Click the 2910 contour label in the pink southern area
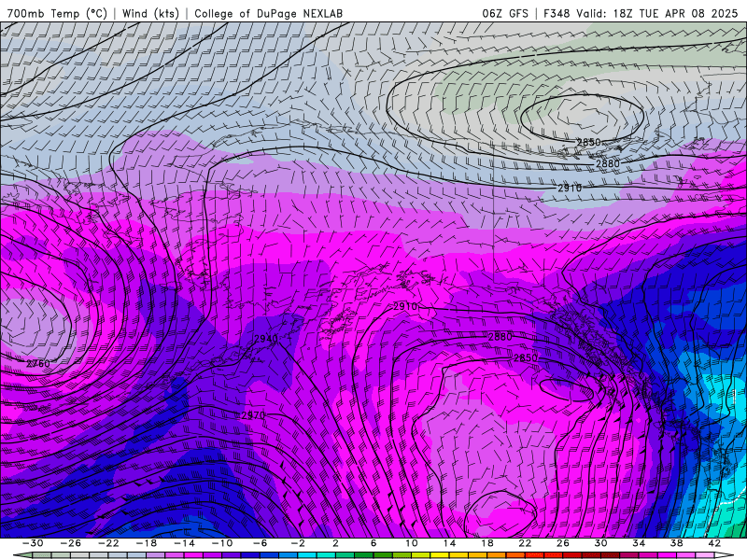The width and height of the screenshot is (747, 560). point(405,306)
